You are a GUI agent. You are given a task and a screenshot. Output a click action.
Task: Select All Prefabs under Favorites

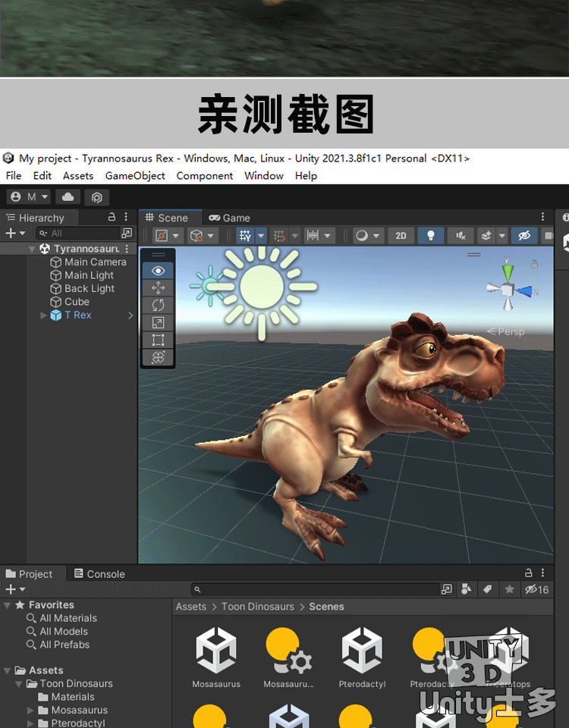(64, 645)
